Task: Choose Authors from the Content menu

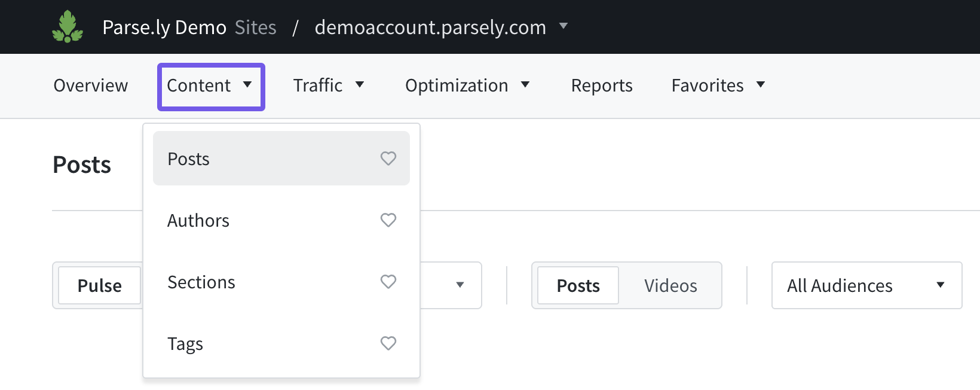Action: 198,221
